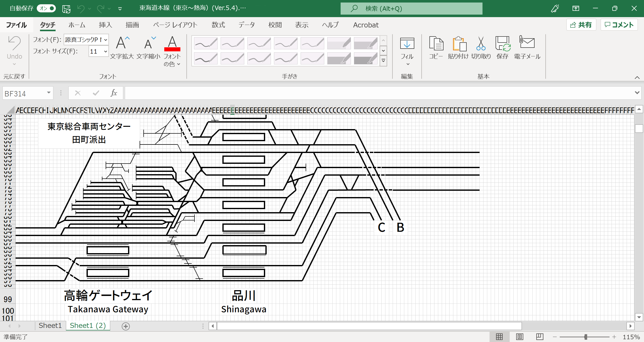
Task: Select the first pen in ink gallery
Action: 206,43
